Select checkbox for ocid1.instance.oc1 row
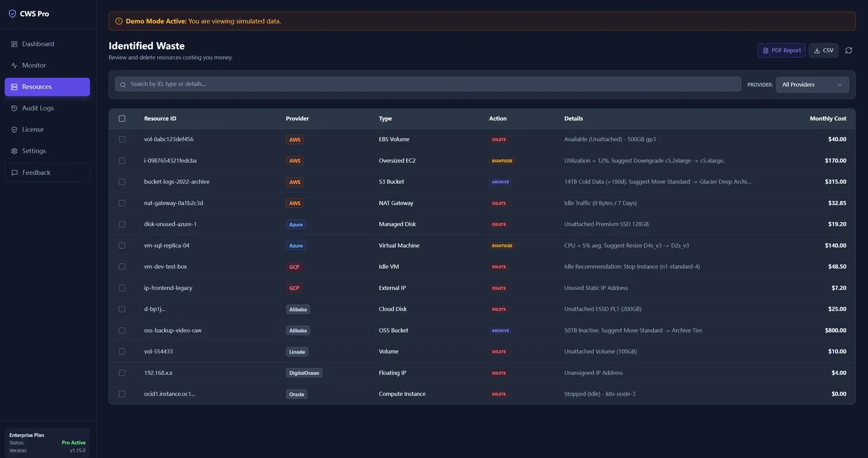The image size is (868, 458). 122,394
